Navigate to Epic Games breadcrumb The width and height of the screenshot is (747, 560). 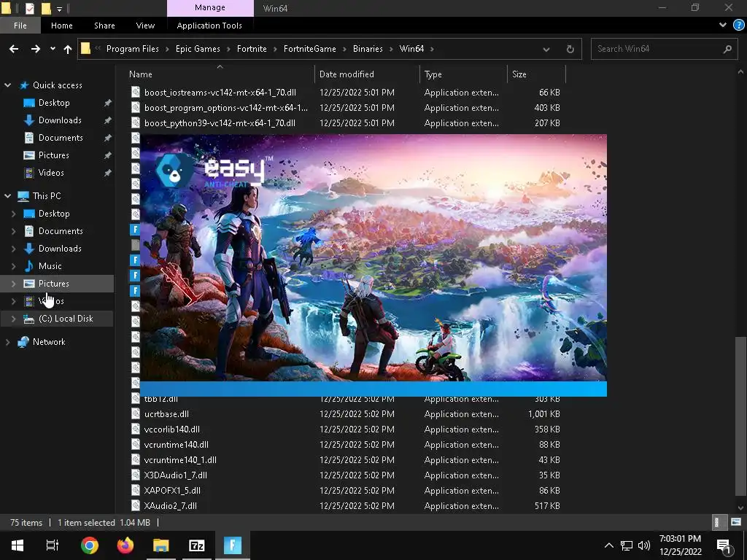point(198,49)
